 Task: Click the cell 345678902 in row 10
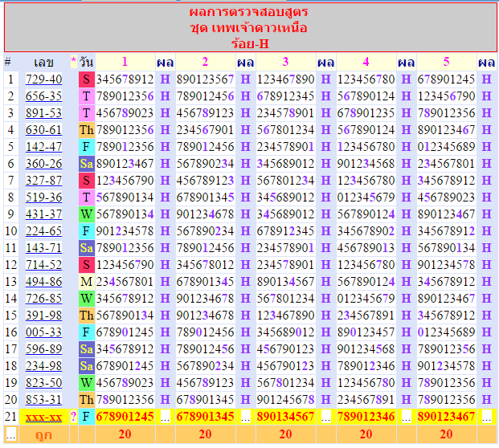366,231
